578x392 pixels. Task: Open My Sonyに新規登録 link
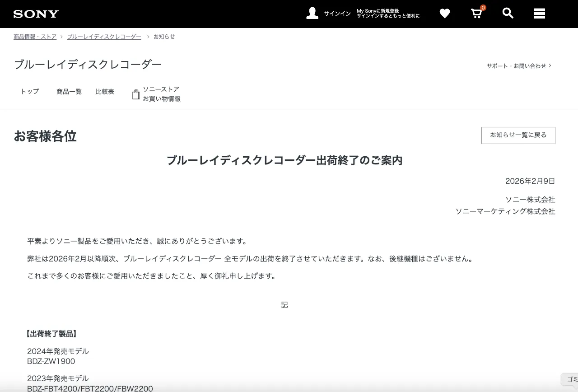tap(378, 11)
